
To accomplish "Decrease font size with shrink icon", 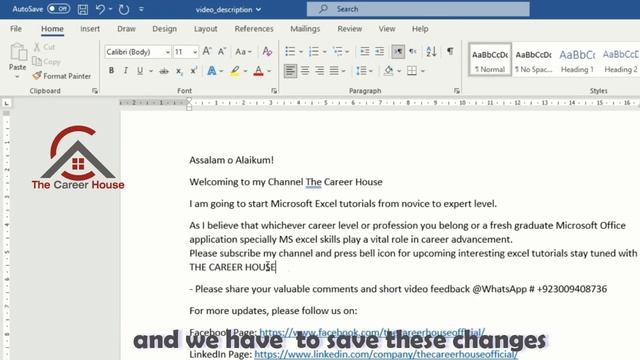I will click(222, 51).
